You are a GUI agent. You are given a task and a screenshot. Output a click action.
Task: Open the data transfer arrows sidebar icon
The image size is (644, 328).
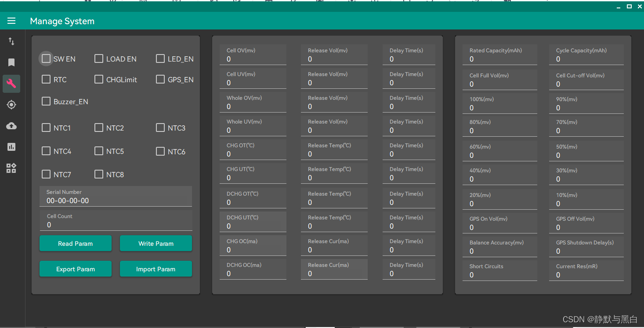(x=11, y=42)
